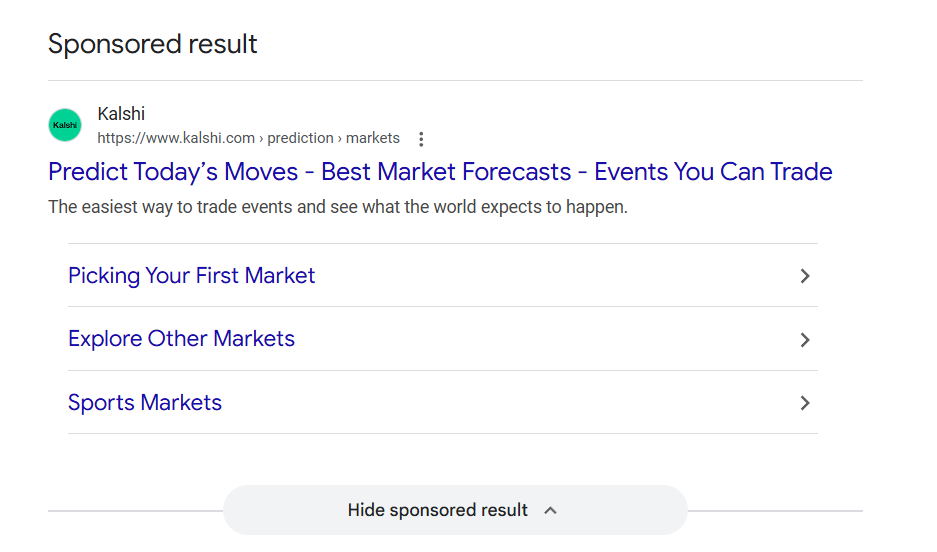Screen dimensions: 937x552
Task: Open the Picking Your First Market link
Action: [191, 276]
